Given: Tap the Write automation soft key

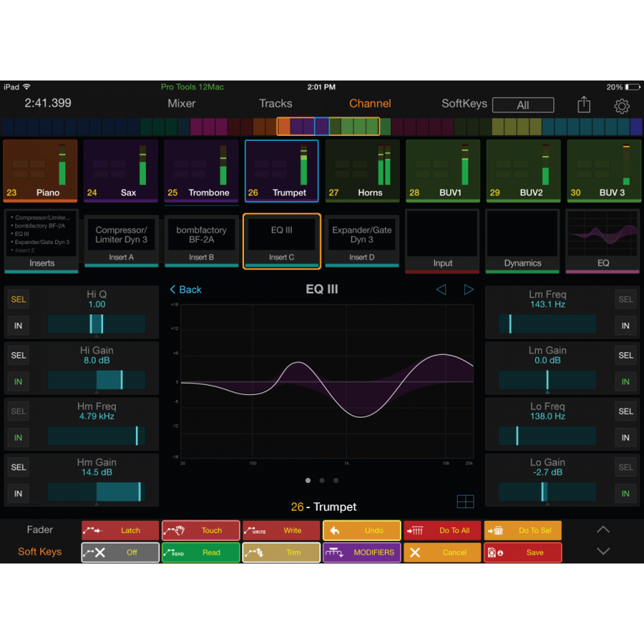Looking at the screenshot, I should pyautogui.click(x=281, y=531).
